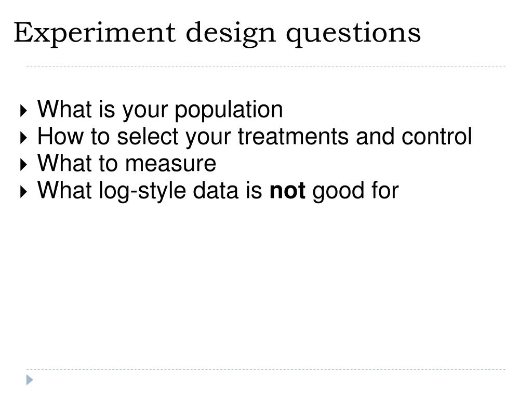Viewport: 532px width, 399px height.
Task: Click the word 'log-style' in fourth bullet
Action: (142, 191)
